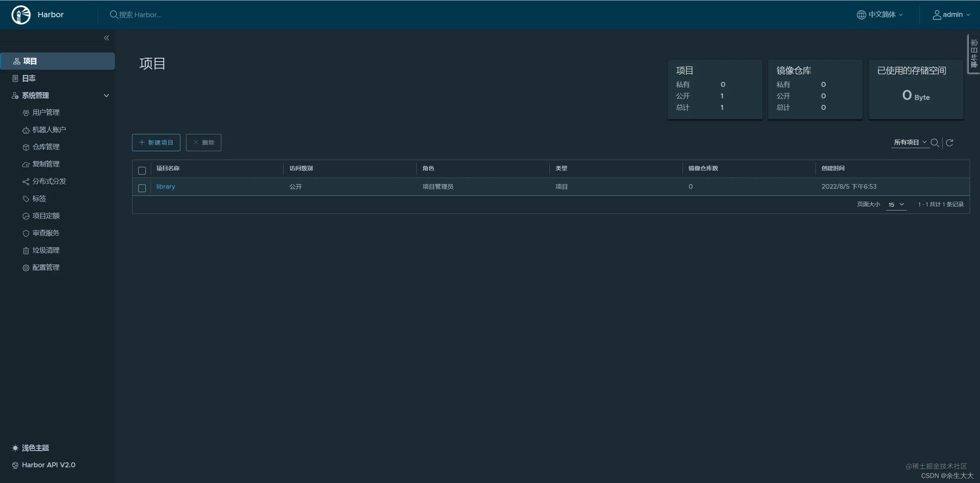980x483 pixels.
Task: Click the Harbor lighthouse logo
Action: click(x=21, y=15)
